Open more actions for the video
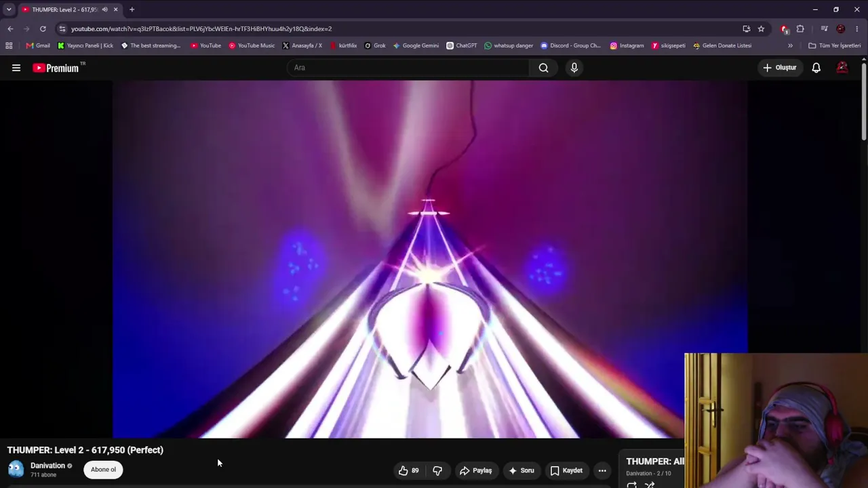 pos(602,470)
